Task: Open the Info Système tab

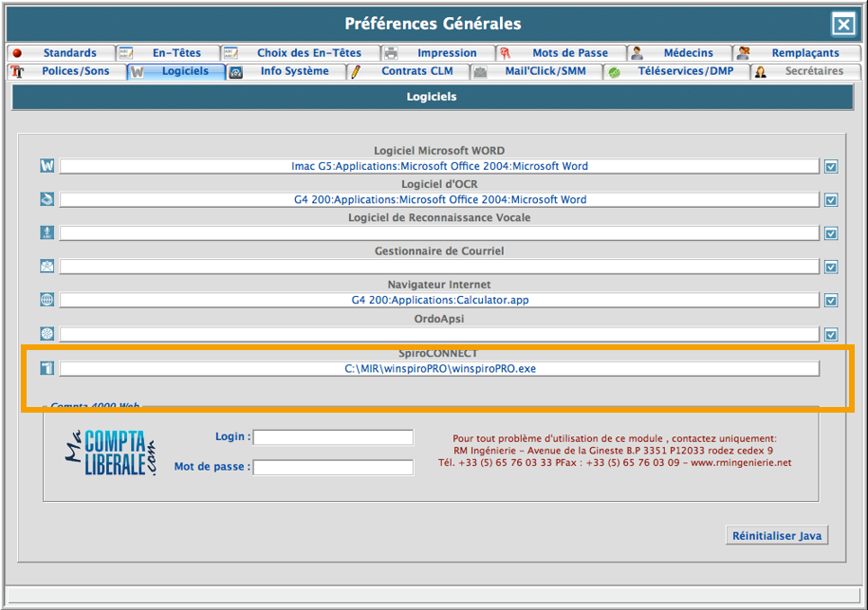Action: pyautogui.click(x=294, y=71)
